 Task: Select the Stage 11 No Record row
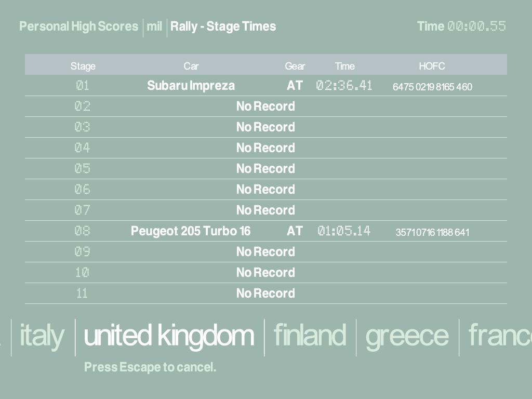click(265, 294)
